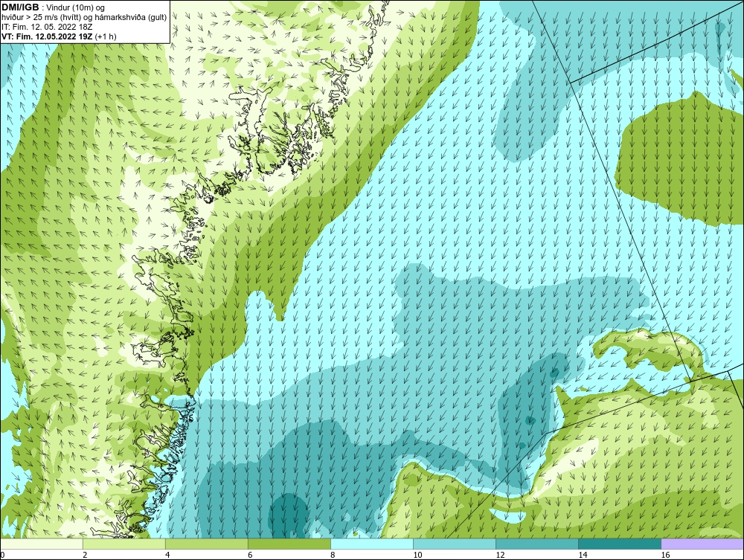This screenshot has height=560, width=744.
Task: Click the 0-2 m/s palest legend swatch
Action: (x=42, y=544)
